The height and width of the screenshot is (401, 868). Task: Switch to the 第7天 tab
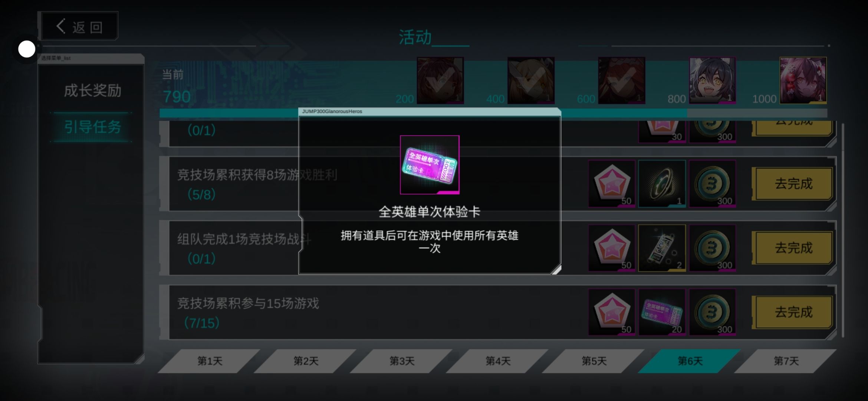point(786,361)
